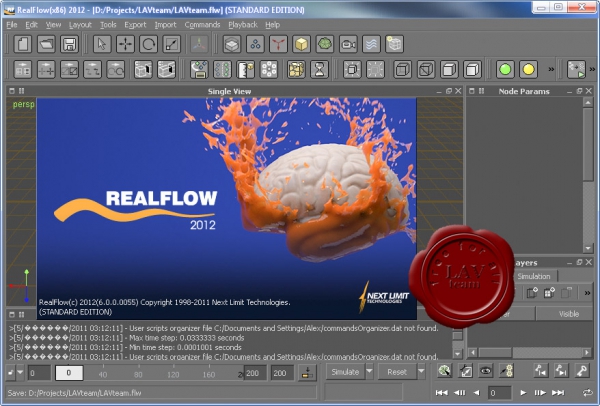Add a camera node
Image resolution: width=600 pixels, height=406 pixels.
[348, 44]
